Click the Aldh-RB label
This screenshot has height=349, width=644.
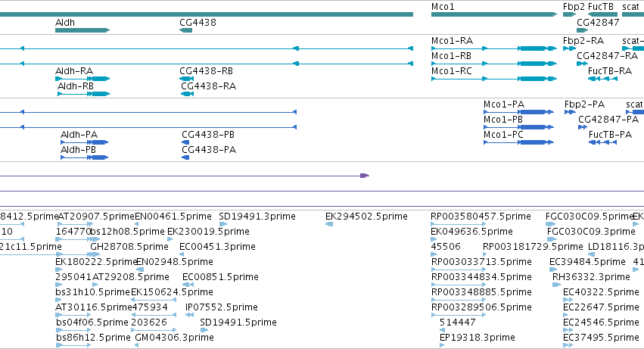tap(76, 86)
